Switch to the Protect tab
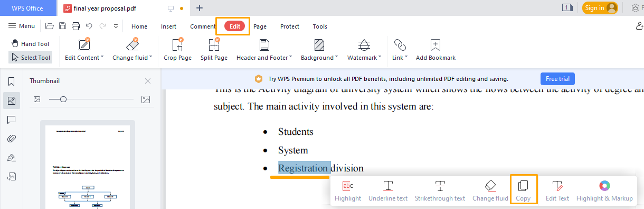Screen dimensions: 644x209 (290, 26)
